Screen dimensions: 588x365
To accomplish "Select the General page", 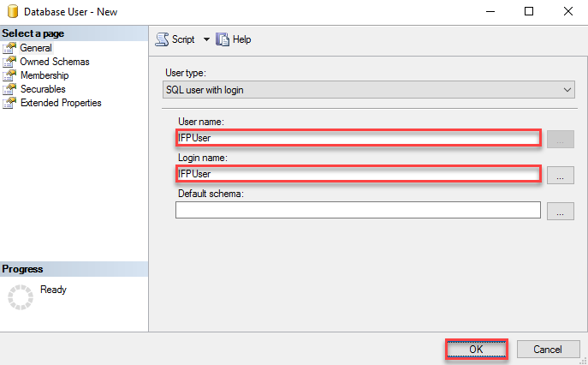I will pos(35,48).
